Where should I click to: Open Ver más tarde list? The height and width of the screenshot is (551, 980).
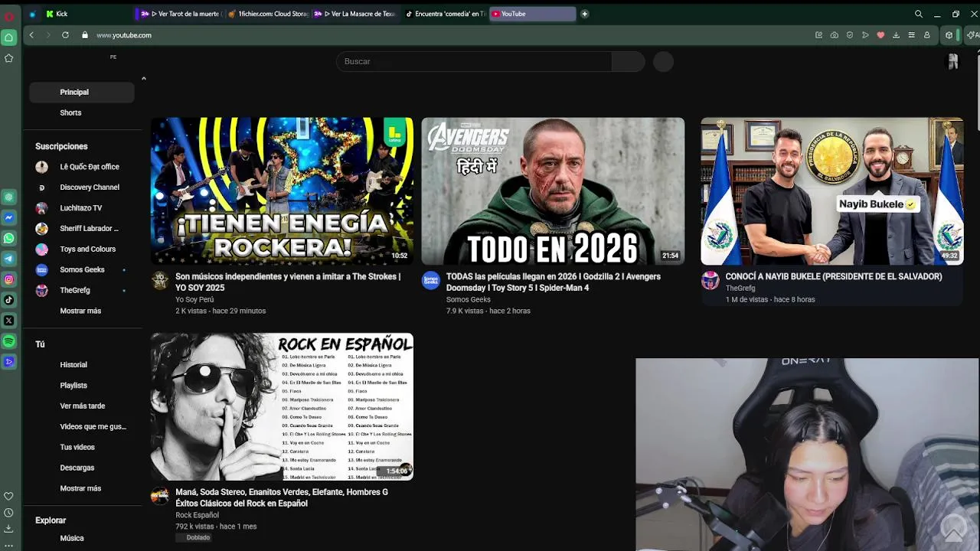coord(82,406)
